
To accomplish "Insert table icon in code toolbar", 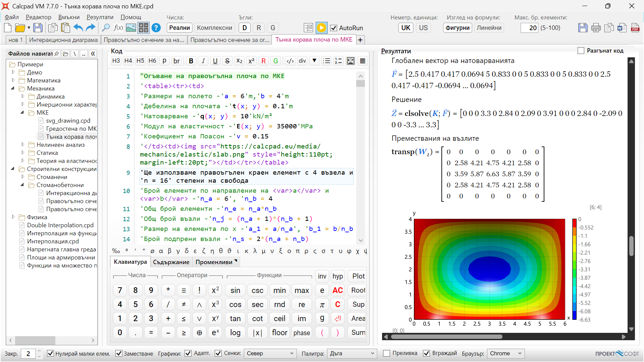I will [363, 61].
